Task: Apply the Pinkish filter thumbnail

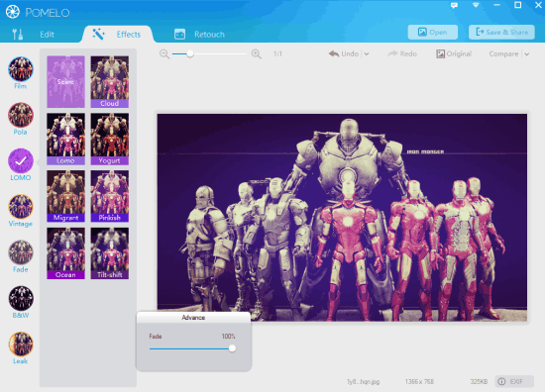Action: coord(109,196)
